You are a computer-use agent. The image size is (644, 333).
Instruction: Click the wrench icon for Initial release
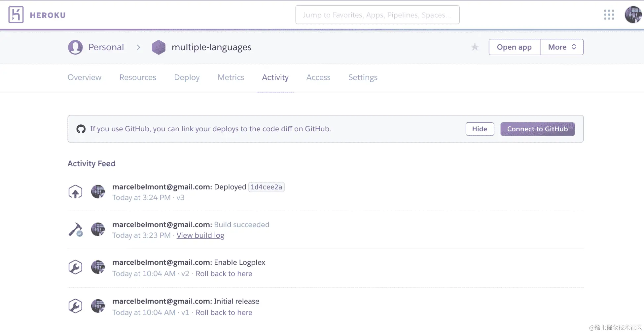(75, 306)
